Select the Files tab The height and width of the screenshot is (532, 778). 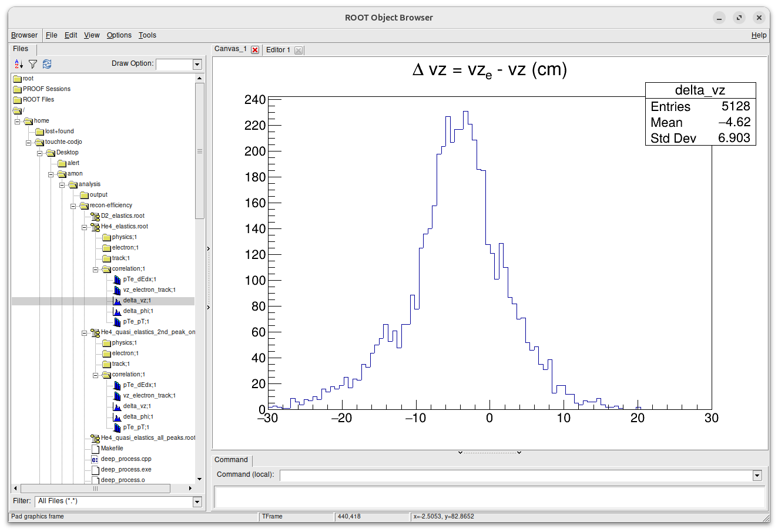point(21,49)
